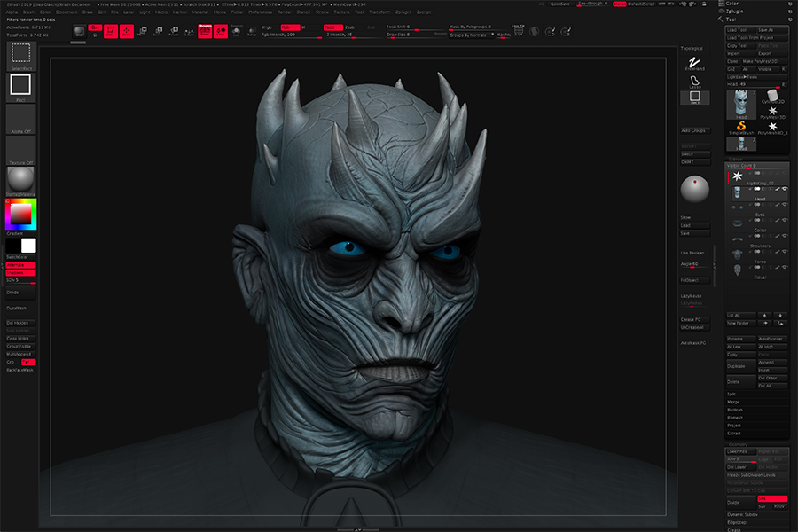Click the light direction sphere
This screenshot has height=532, width=798.
click(x=694, y=188)
